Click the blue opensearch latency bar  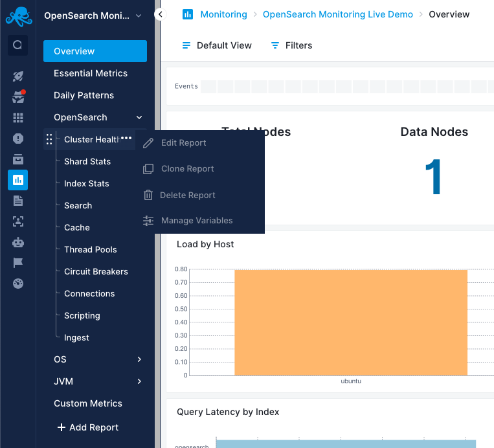(x=346, y=444)
